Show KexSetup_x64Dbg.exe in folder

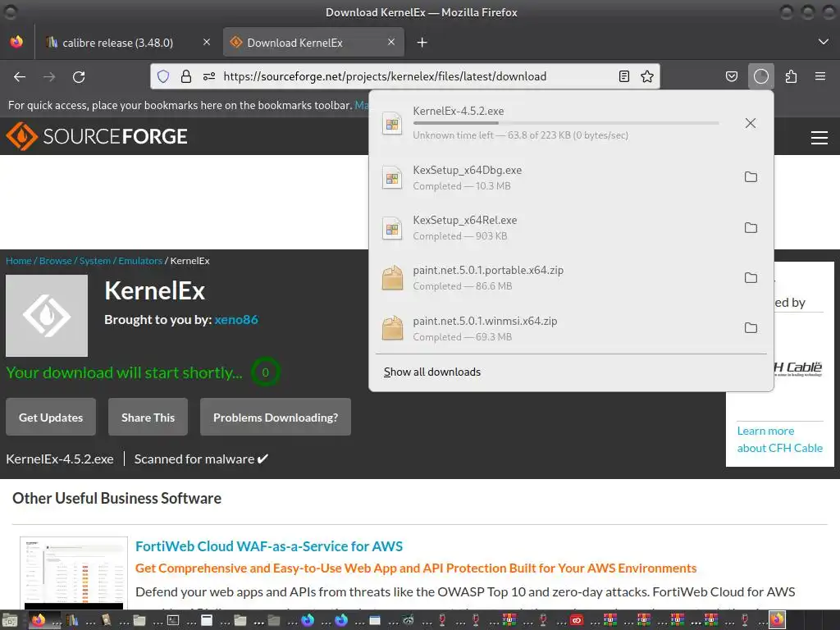[x=751, y=177]
